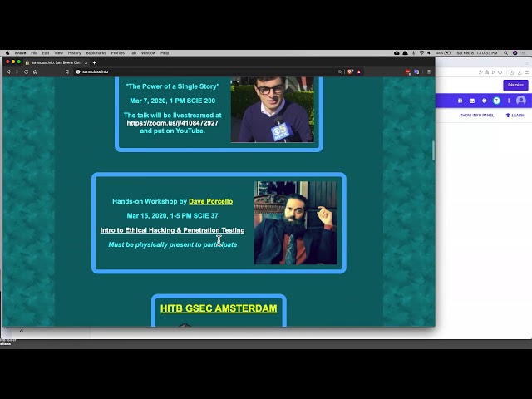
Task: Click the page vertical scrollbar thumb
Action: click(433, 150)
